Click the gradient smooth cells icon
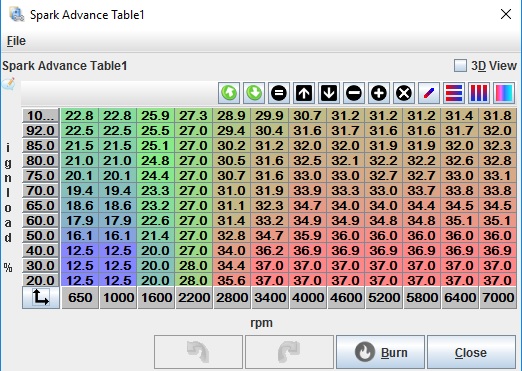The width and height of the screenshot is (522, 371). [x=504, y=93]
